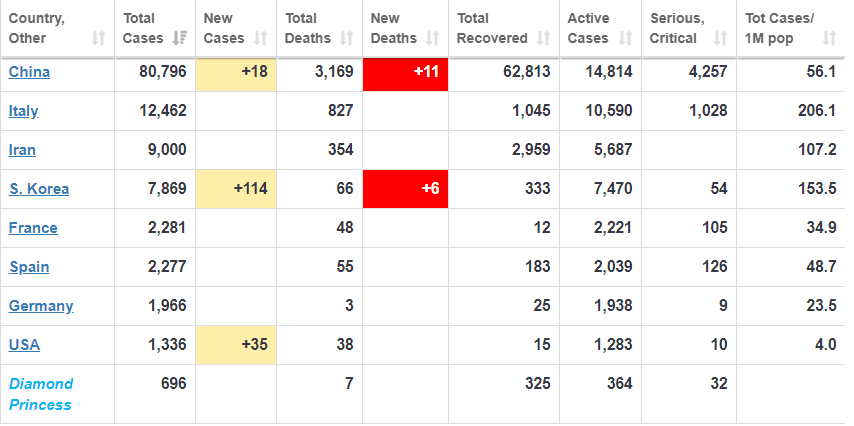Select Italy's total deaths value 827
854x426 pixels.
[341, 111]
